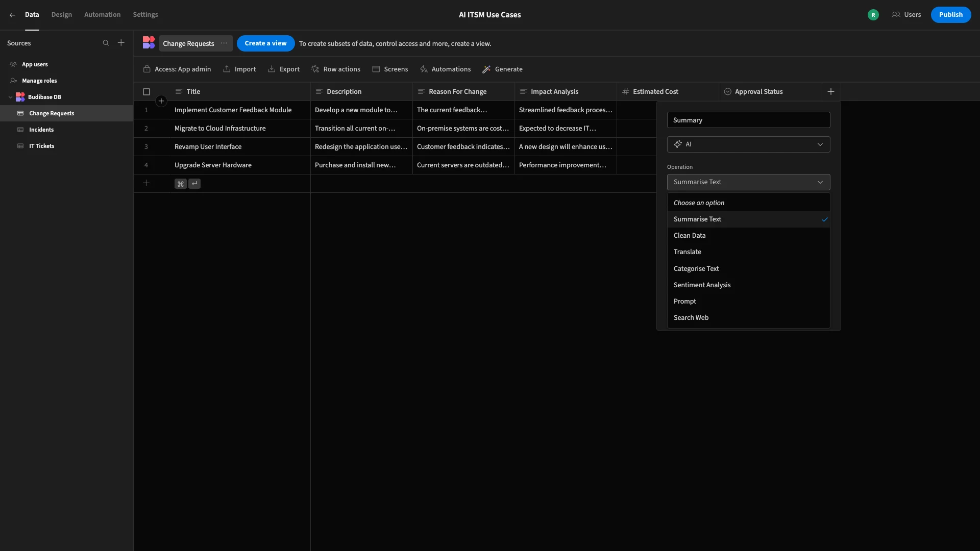Click the green R user avatar
The height and width of the screenshot is (551, 980).
[x=873, y=15]
